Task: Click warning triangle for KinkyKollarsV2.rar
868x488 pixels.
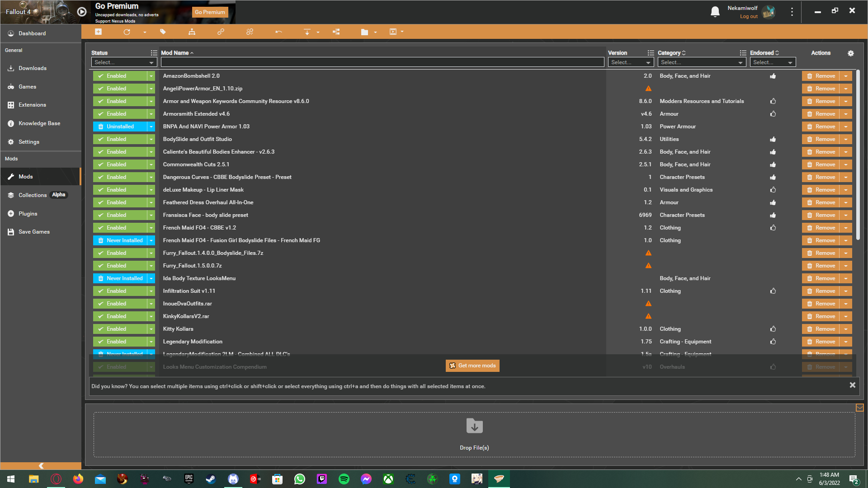Action: (648, 316)
